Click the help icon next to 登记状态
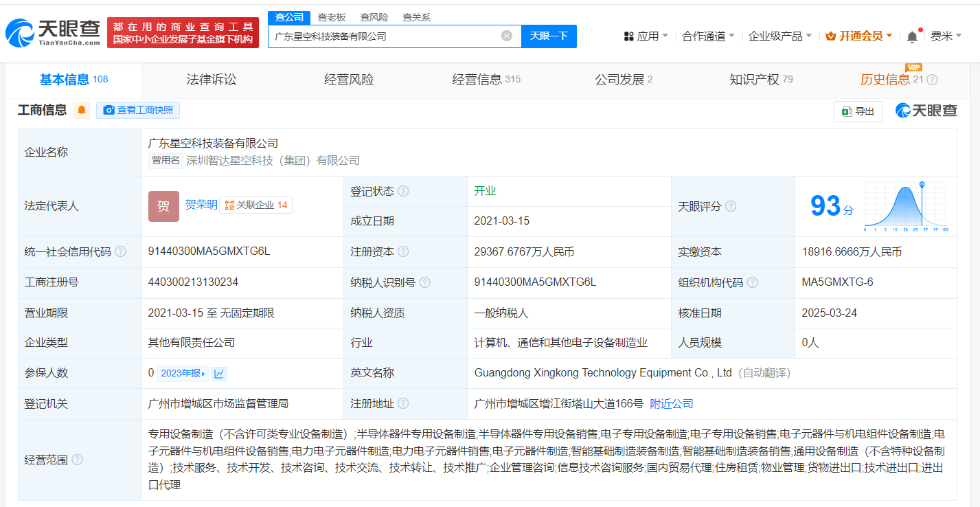 (403, 191)
